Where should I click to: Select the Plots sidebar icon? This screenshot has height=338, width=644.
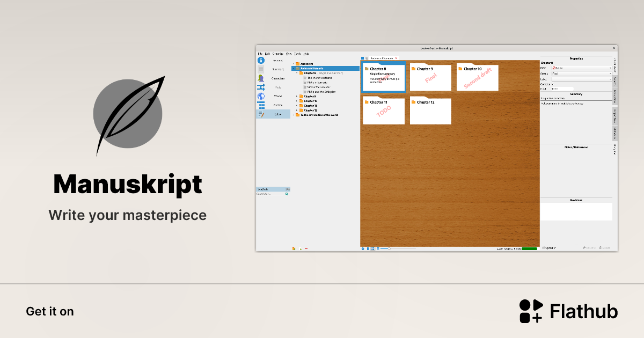click(x=261, y=87)
